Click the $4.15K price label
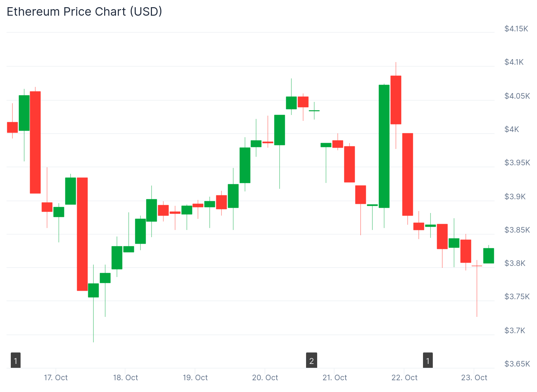The image size is (537, 392). pyautogui.click(x=516, y=29)
